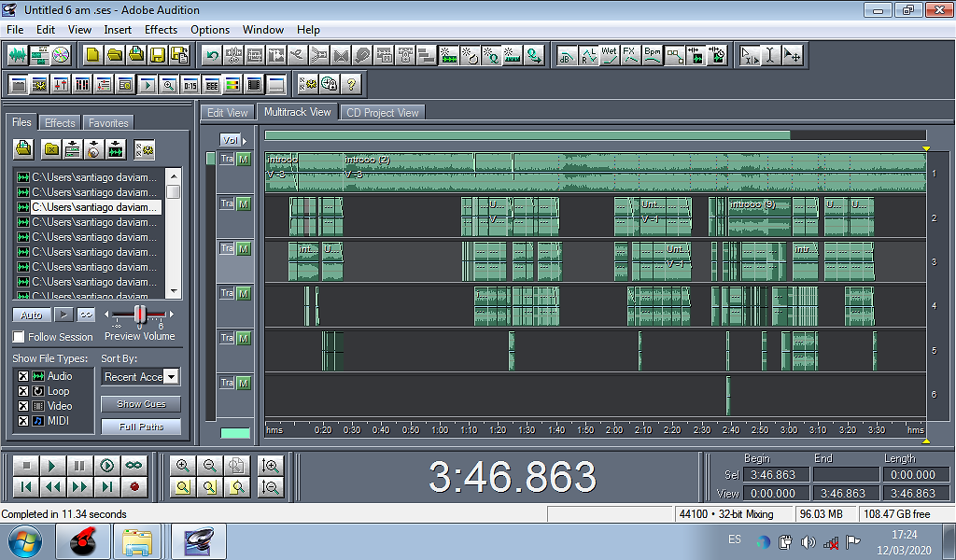Zoom in horizontally with magnifier plus icon
956x560 pixels.
(182, 466)
